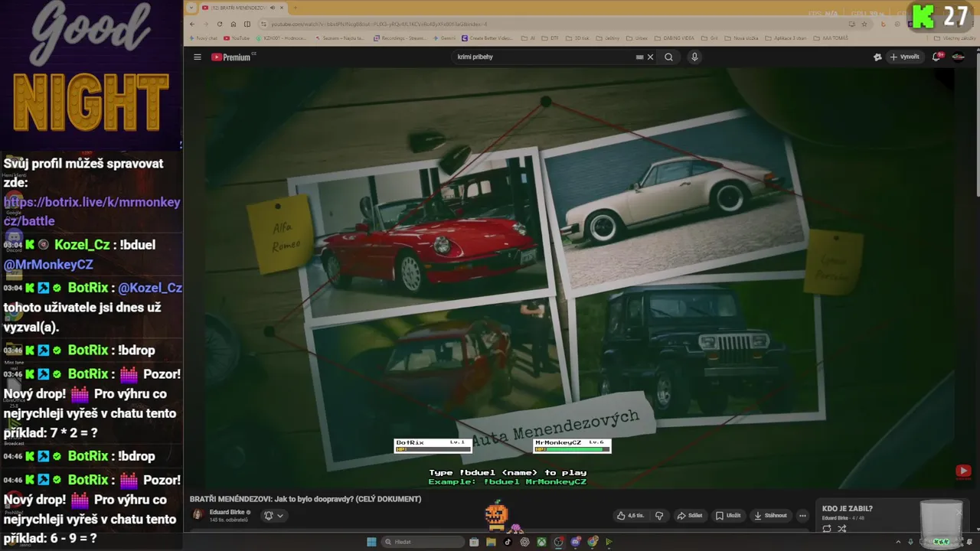Screen dimensions: 980x551
Task: Run search with the magnifier button
Action: [x=668, y=57]
